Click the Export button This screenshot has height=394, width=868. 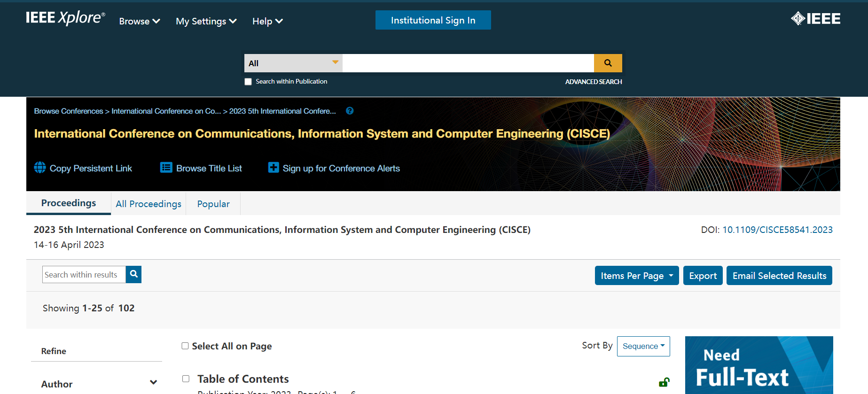pos(703,276)
